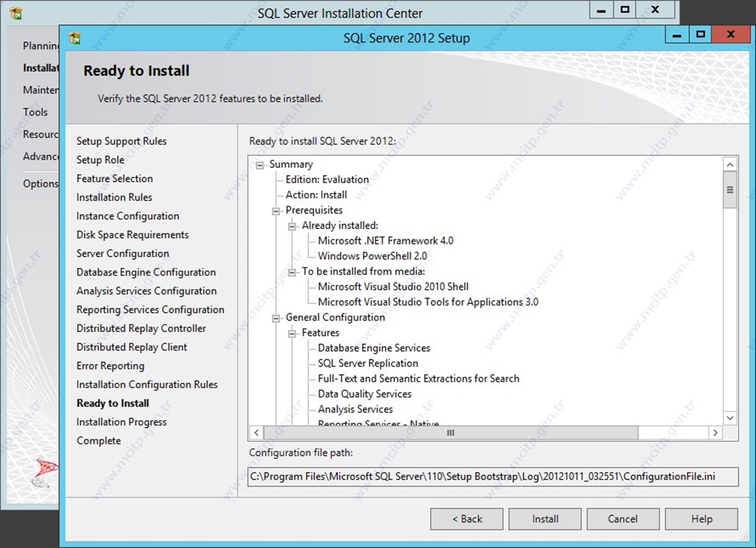Click the Distributed Replay Client step

click(x=131, y=347)
